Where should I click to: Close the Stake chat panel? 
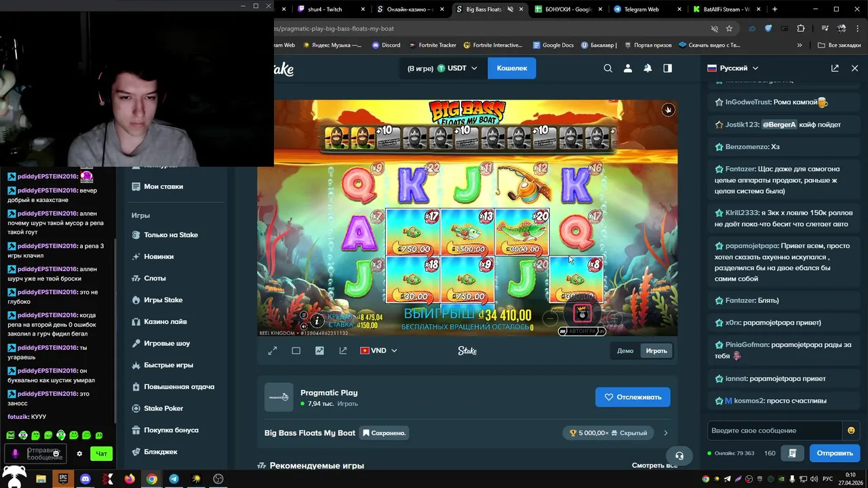[854, 68]
